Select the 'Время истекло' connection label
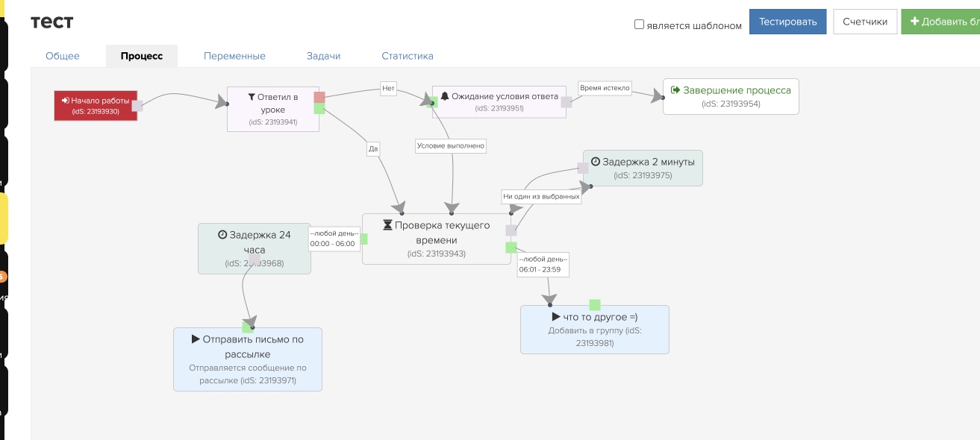Screen dimensions: 980x440 tap(605, 88)
